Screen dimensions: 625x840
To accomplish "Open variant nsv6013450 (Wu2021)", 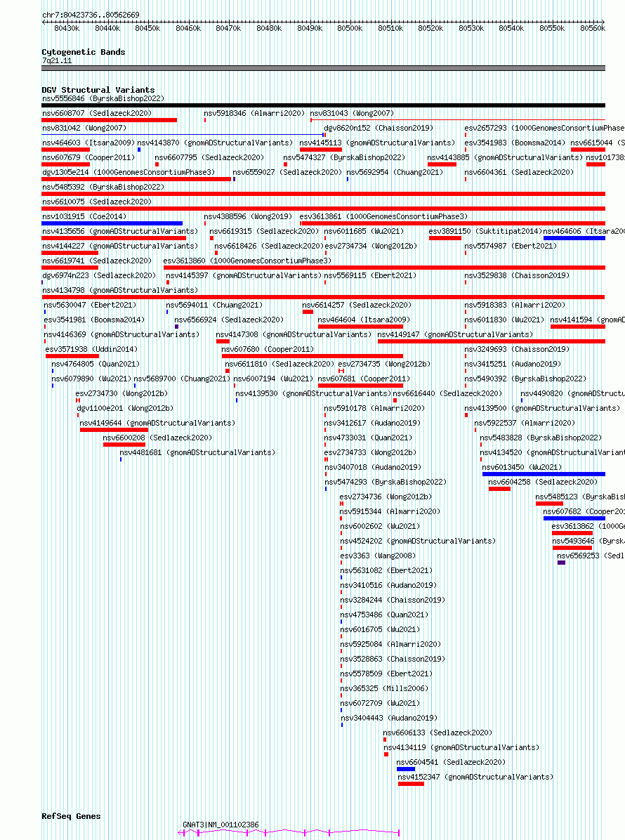I will tap(522, 467).
